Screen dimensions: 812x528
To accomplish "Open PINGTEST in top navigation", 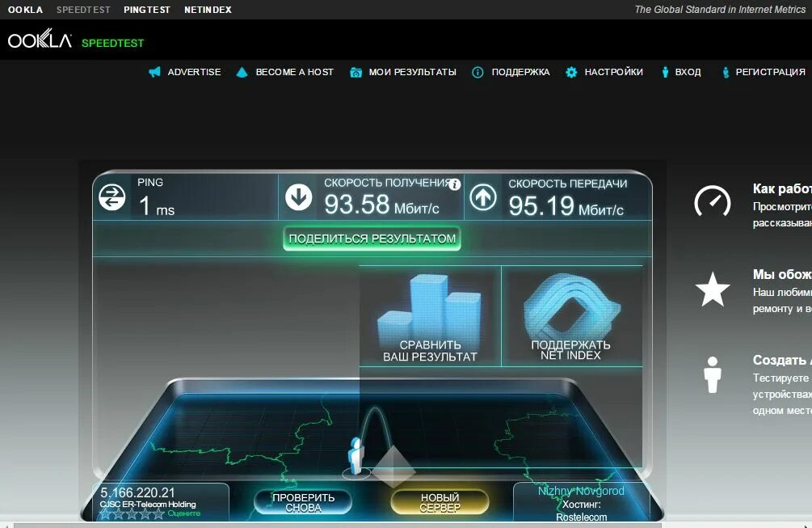I will pyautogui.click(x=147, y=10).
